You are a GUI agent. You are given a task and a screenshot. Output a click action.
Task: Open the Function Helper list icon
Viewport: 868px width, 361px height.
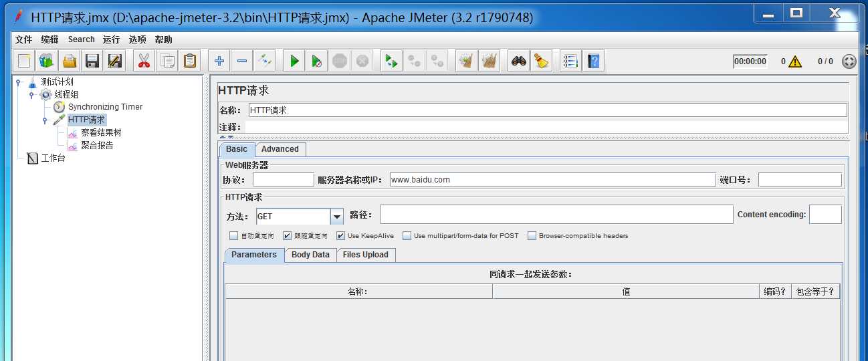click(x=570, y=61)
